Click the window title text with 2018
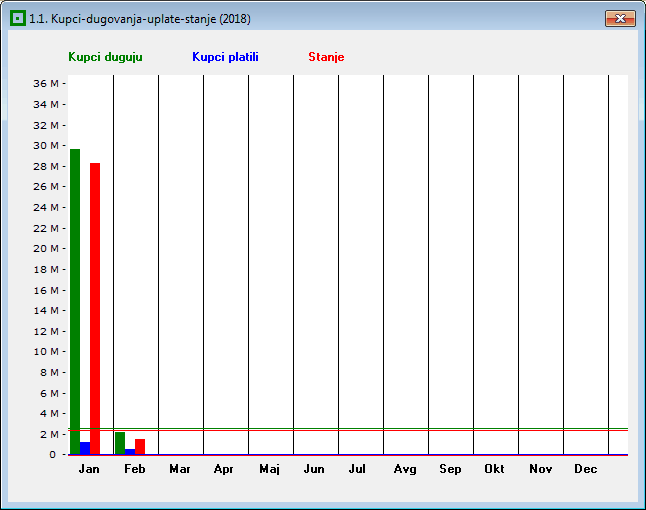646x510 pixels. [x=140, y=19]
